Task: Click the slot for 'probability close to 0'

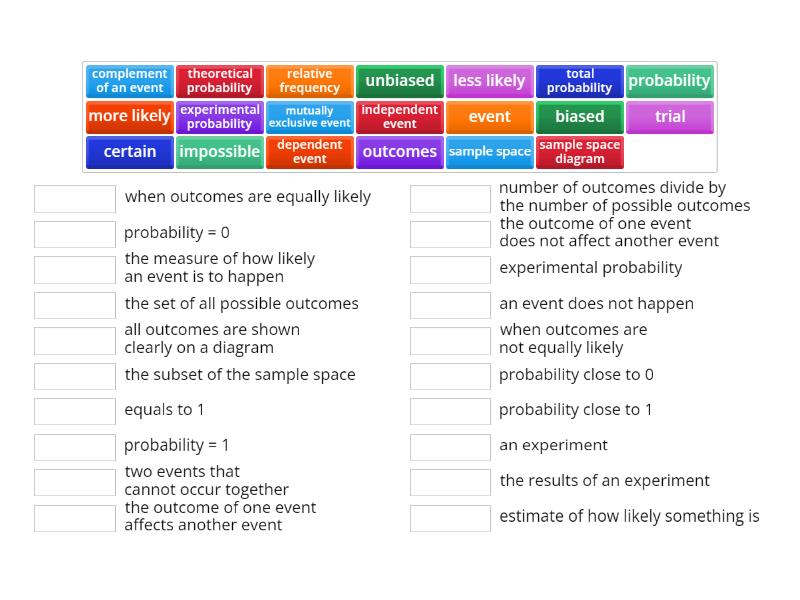Action: (x=450, y=376)
